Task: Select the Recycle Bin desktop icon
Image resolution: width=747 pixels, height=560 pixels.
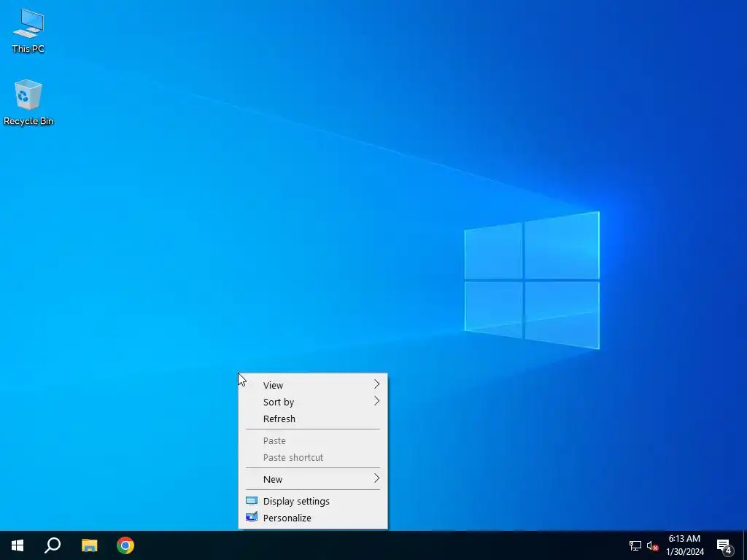Action: coord(28,102)
